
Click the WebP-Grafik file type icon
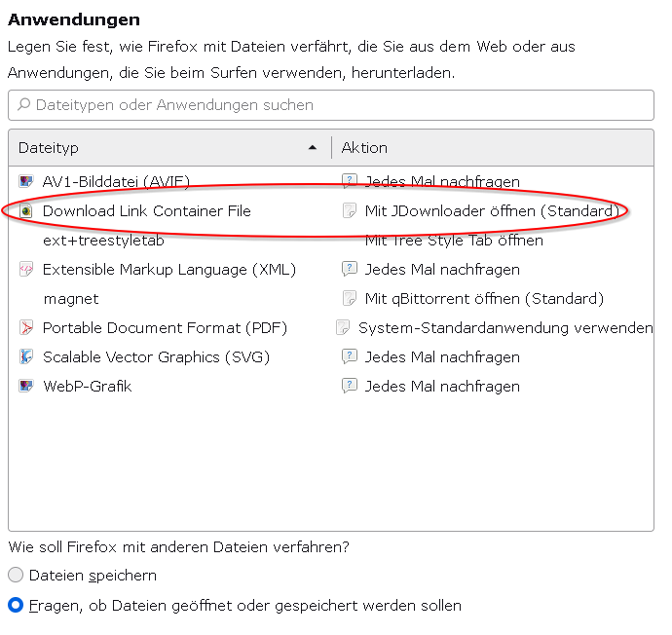(x=26, y=386)
